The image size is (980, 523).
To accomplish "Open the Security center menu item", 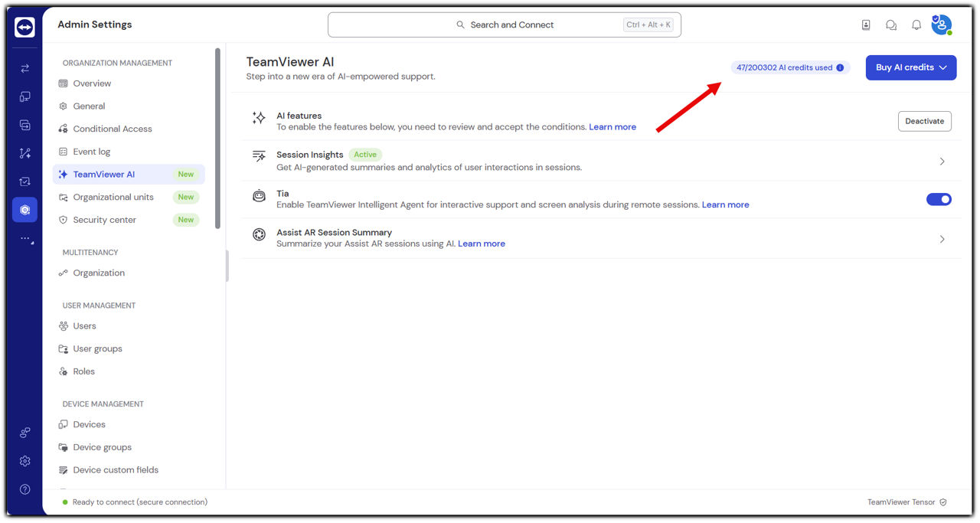I will pos(104,220).
